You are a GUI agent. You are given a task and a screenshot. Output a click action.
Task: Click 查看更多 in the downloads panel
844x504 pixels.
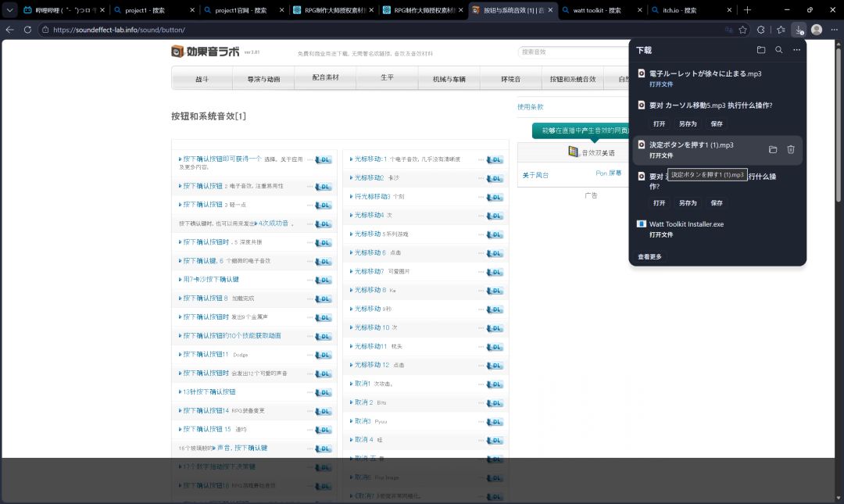[x=649, y=257]
